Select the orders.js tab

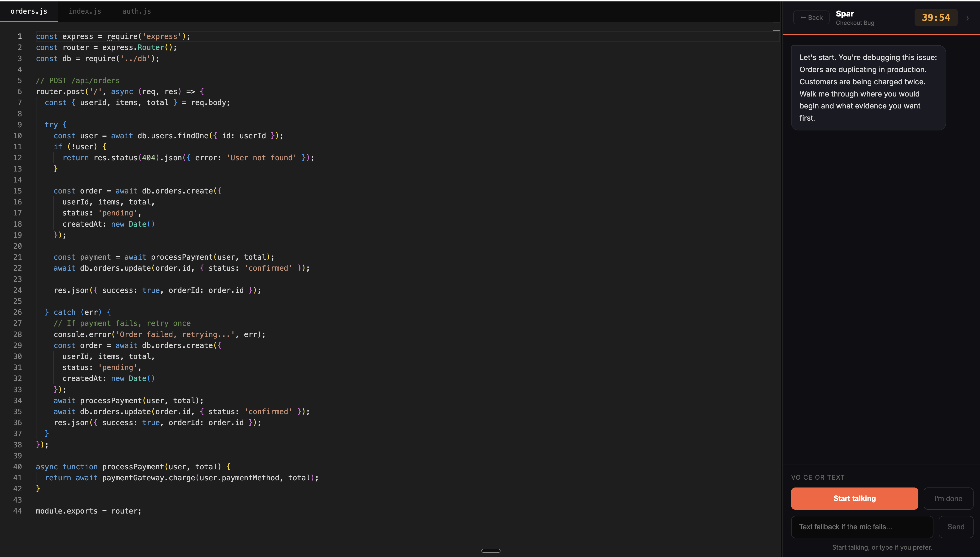coord(29,11)
